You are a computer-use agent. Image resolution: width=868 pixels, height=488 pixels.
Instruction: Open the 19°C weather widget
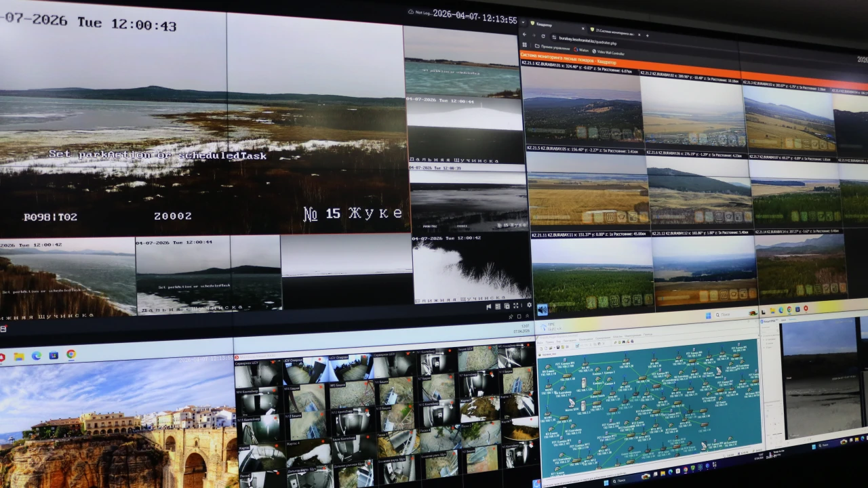pyautogui.click(x=551, y=327)
